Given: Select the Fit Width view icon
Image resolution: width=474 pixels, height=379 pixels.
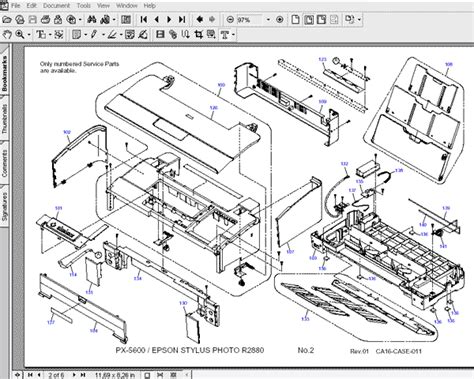Looking at the screenshot, I should [321, 20].
